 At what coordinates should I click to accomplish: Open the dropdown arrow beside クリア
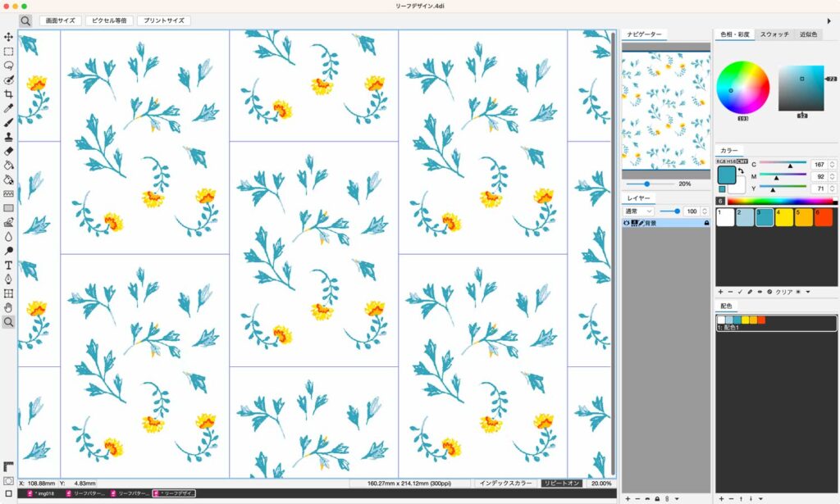[x=808, y=292]
